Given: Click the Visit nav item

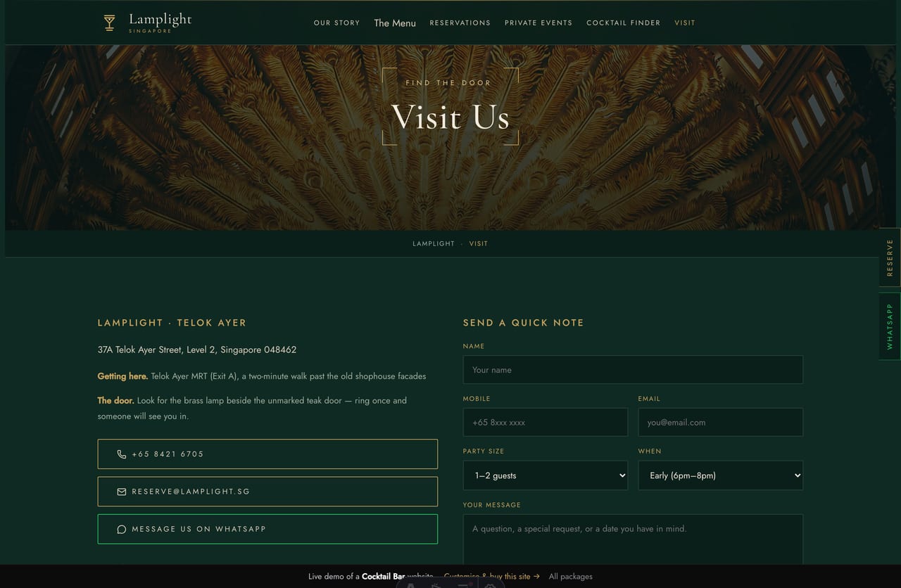Looking at the screenshot, I should [685, 23].
